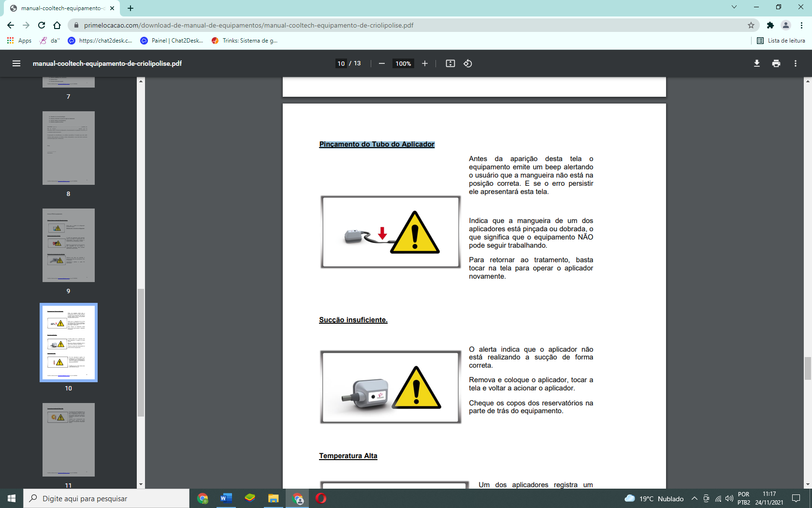Open a new browser tab
812x508 pixels.
(x=130, y=8)
